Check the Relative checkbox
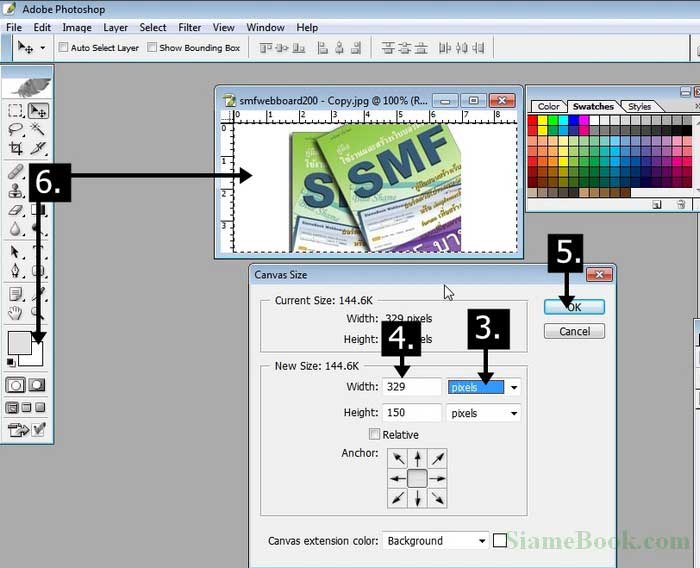Screen dimensions: 700x568 pos(374,434)
